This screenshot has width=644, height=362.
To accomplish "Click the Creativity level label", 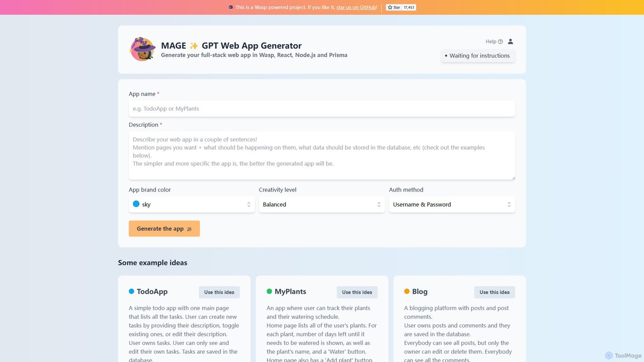I will (278, 190).
